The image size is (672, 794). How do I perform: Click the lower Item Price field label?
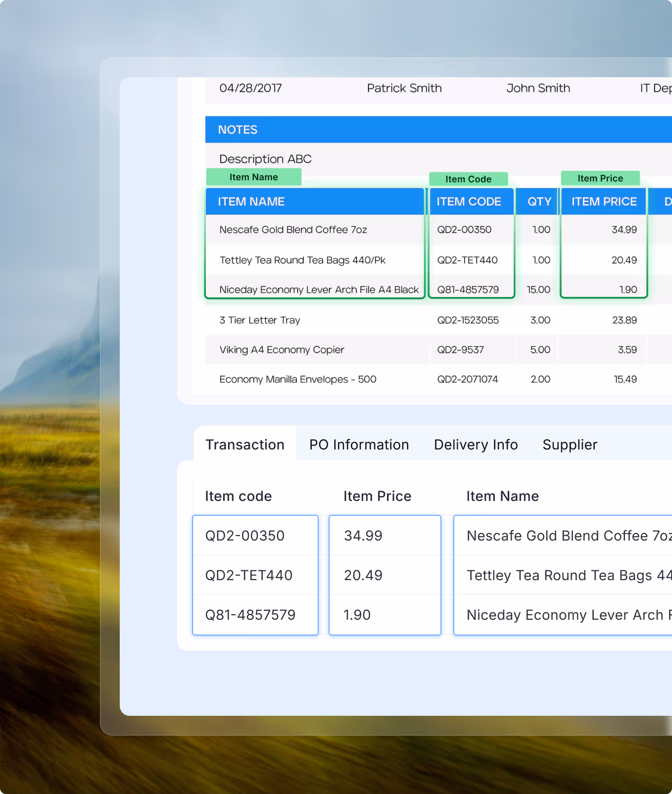[x=377, y=496]
